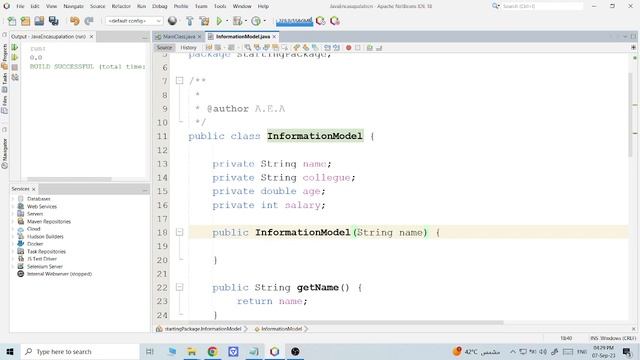Click the Windows Start button
This screenshot has width=640, height=360.
point(10,351)
